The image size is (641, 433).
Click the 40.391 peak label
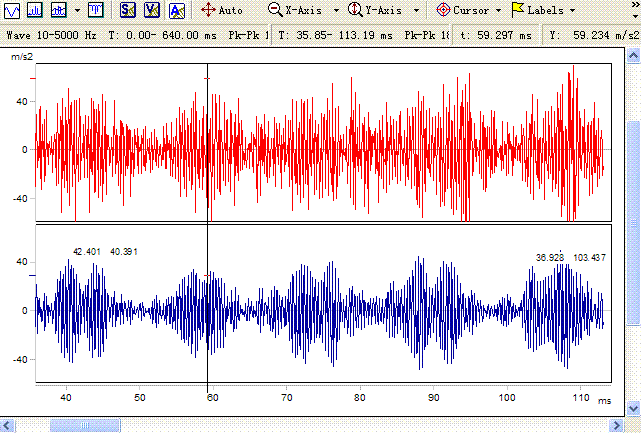124,252
